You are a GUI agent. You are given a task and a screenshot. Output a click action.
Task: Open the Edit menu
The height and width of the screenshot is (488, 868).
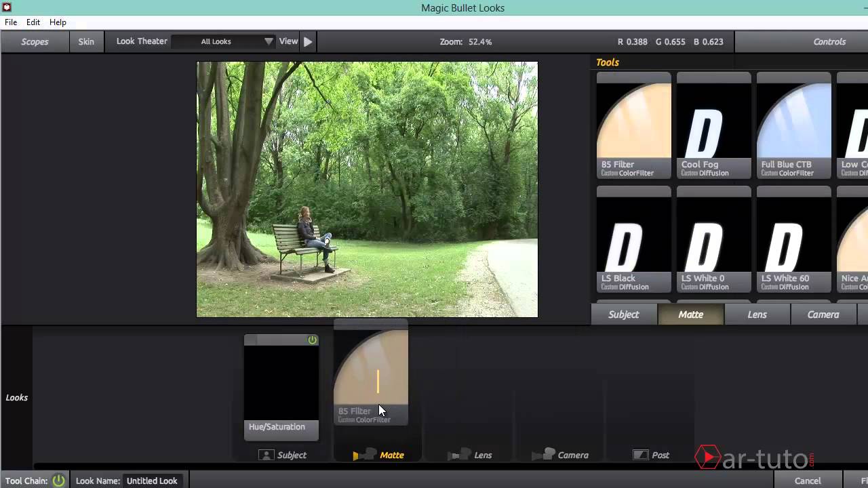pos(33,22)
